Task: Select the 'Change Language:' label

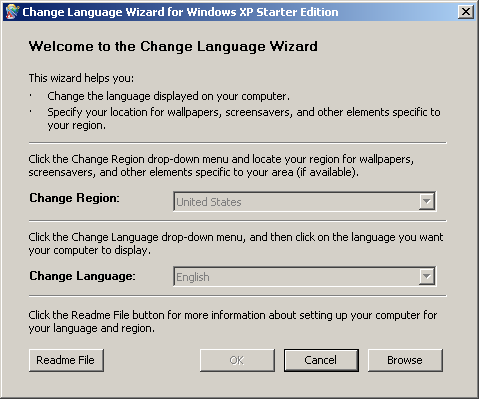Action: coord(82,276)
